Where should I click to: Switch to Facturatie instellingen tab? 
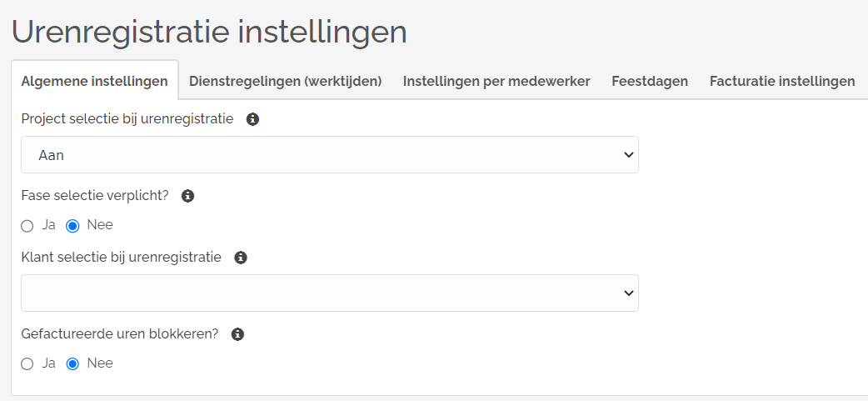click(x=782, y=81)
